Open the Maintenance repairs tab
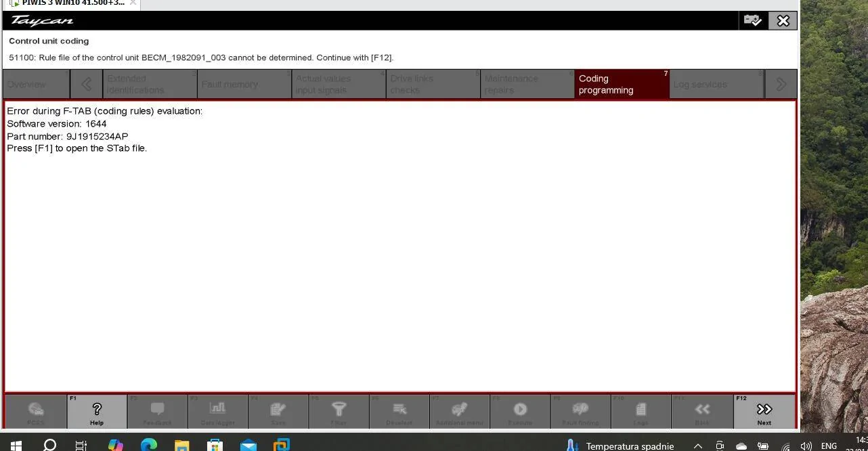 527,84
